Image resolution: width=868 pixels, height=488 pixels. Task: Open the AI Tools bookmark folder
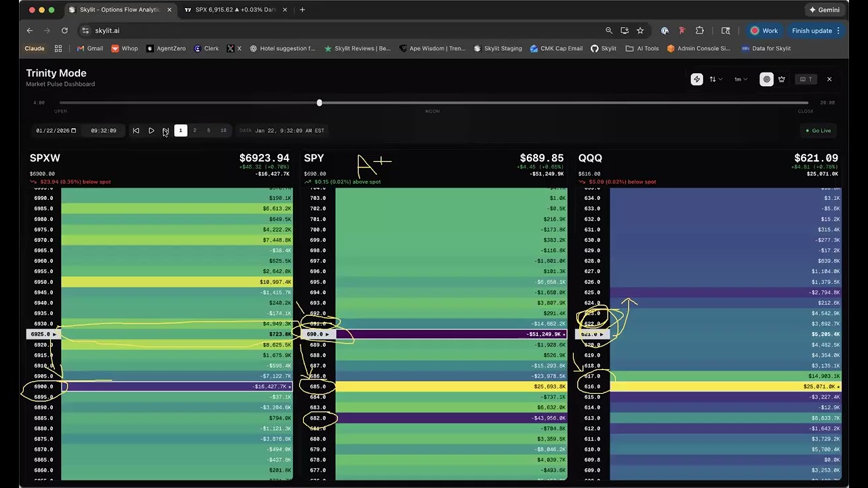[x=642, y=49]
